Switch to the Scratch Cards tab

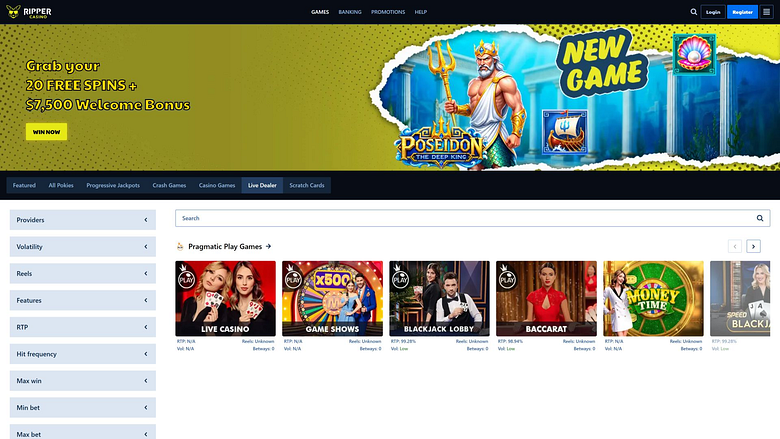point(307,185)
